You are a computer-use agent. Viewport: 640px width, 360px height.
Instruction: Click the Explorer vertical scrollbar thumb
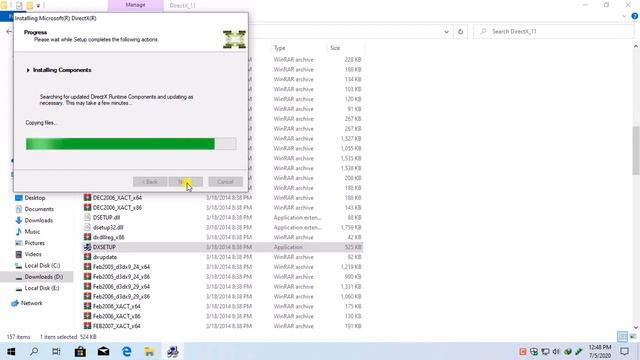tap(636, 150)
